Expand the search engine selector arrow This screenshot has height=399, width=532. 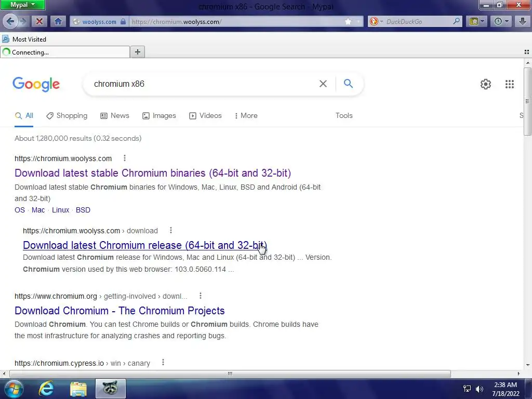(x=381, y=21)
